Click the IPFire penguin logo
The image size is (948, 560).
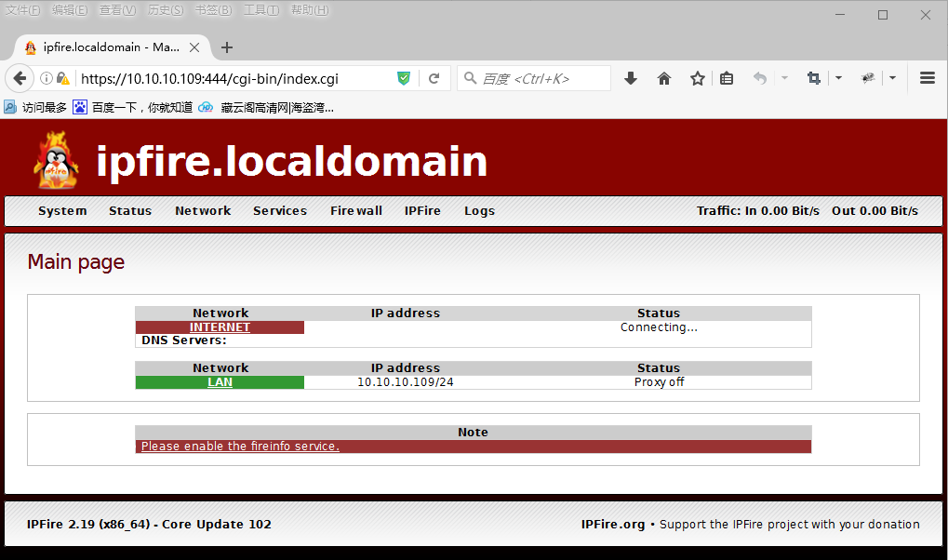pos(56,160)
